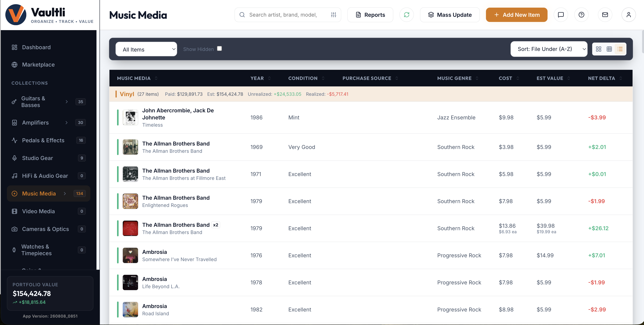
Task: Click the Somewhere I've Never Travelled cover thumbnail
Action: [130, 255]
